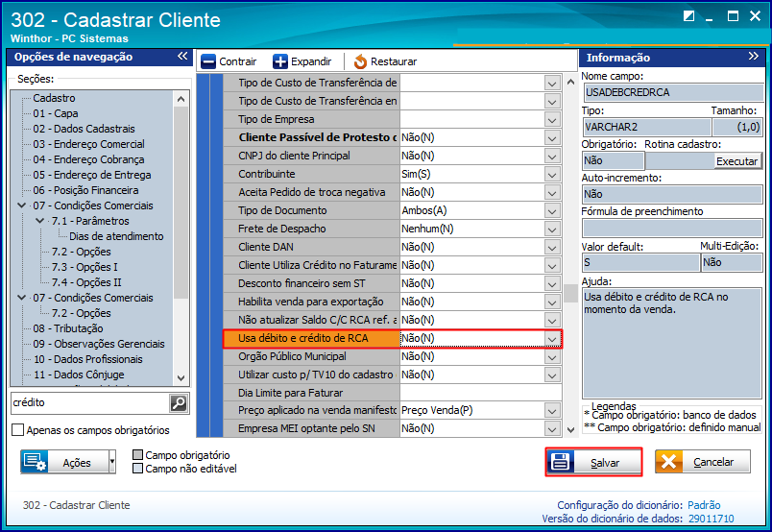The image size is (772, 532).
Task: Open the Tipo de Documento dropdown
Action: pos(552,211)
